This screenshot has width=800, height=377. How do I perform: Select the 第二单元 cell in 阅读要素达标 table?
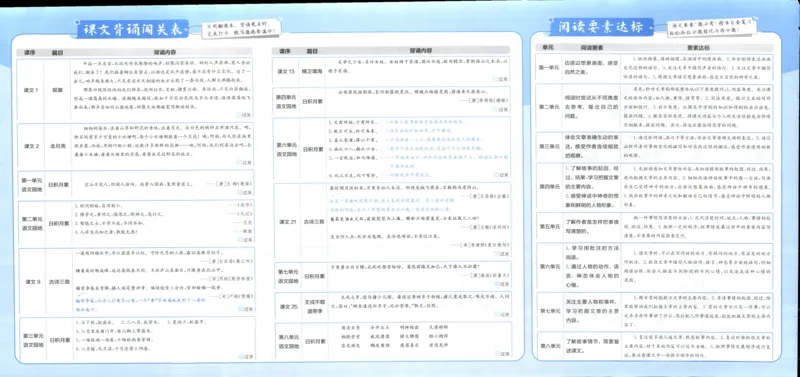[548, 106]
